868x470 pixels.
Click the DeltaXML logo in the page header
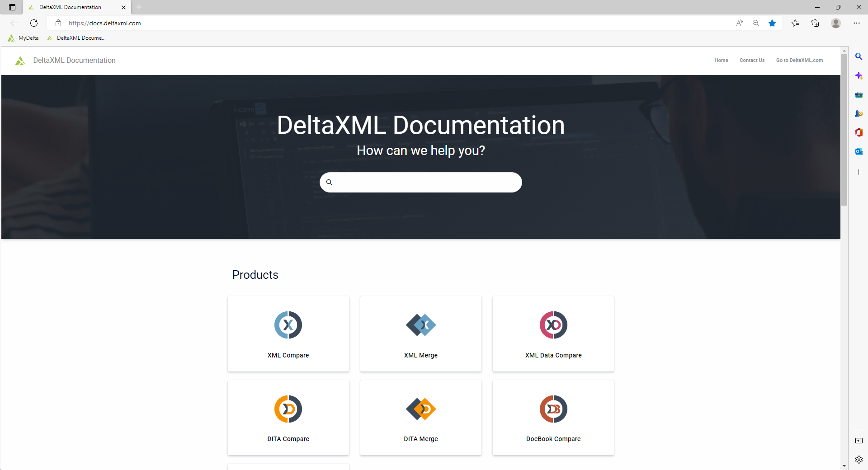(20, 61)
